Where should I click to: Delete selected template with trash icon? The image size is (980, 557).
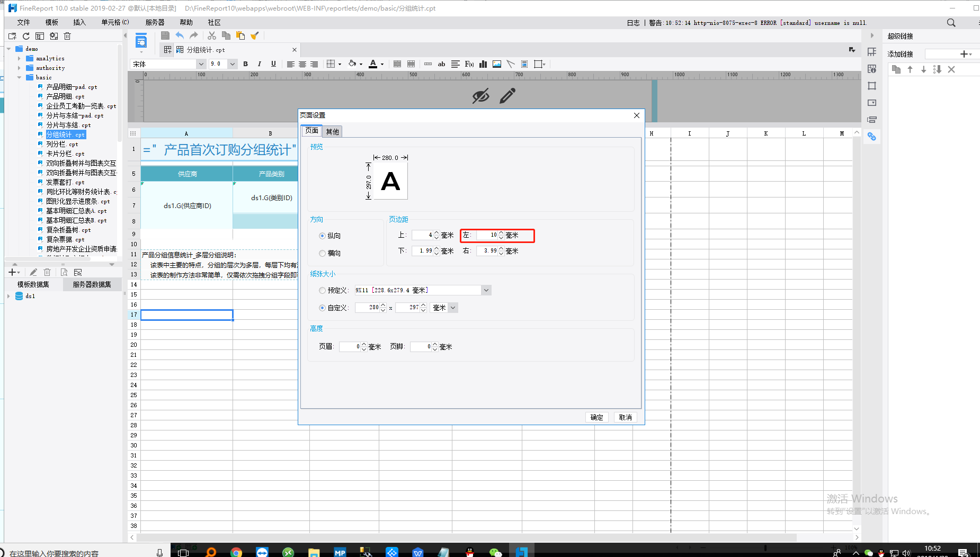pos(67,36)
